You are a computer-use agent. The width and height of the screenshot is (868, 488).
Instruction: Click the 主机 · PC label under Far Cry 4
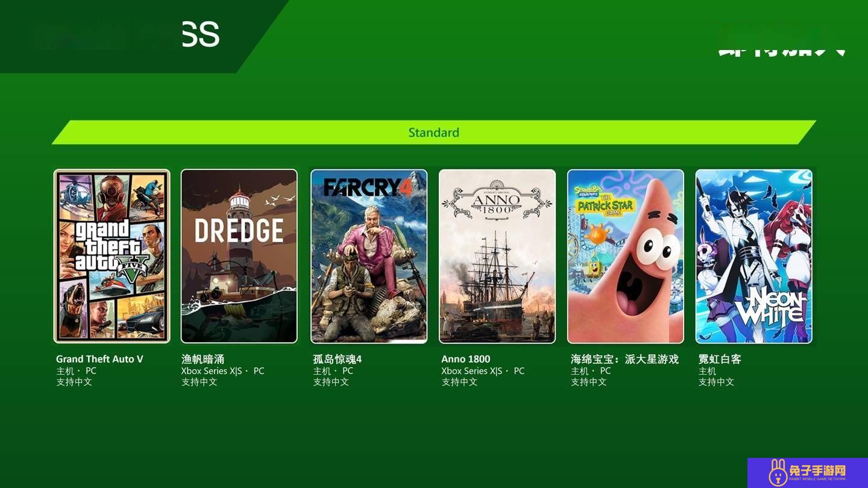(333, 371)
